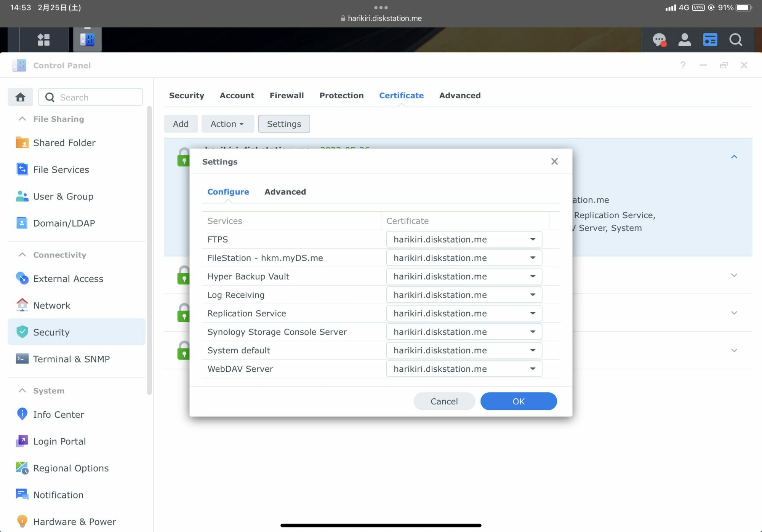Image resolution: width=762 pixels, height=532 pixels.
Task: Close the Settings dialog with X
Action: [x=554, y=161]
